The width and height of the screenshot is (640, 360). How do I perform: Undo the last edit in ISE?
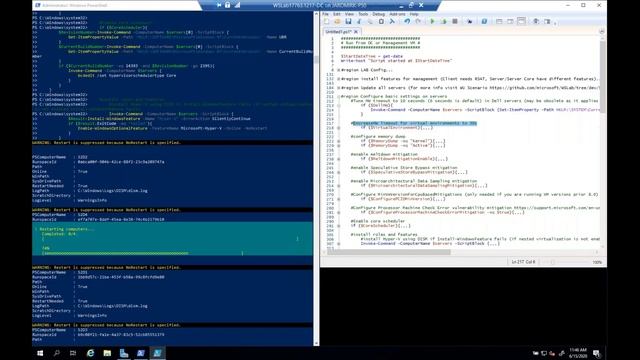pyautogui.click(x=407, y=21)
